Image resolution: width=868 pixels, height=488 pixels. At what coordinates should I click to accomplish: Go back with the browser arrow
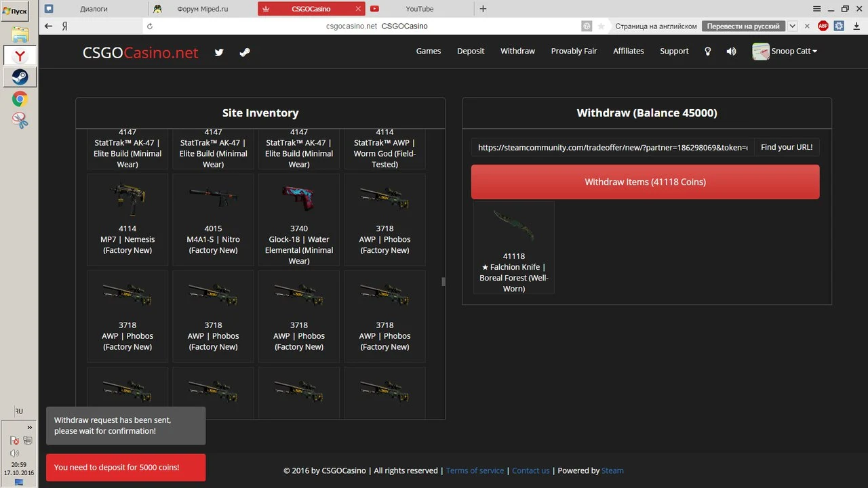pyautogui.click(x=48, y=26)
